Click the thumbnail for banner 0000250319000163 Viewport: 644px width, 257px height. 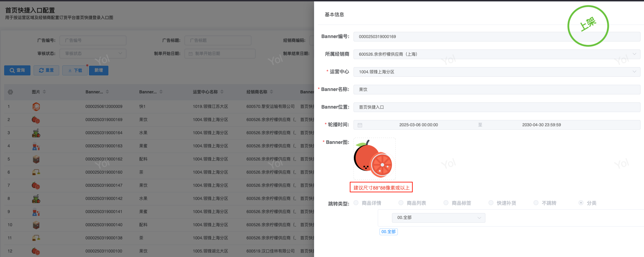[x=36, y=146]
